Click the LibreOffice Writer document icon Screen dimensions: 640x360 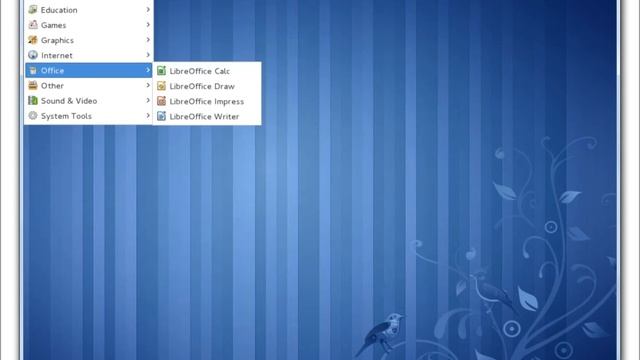coord(162,116)
